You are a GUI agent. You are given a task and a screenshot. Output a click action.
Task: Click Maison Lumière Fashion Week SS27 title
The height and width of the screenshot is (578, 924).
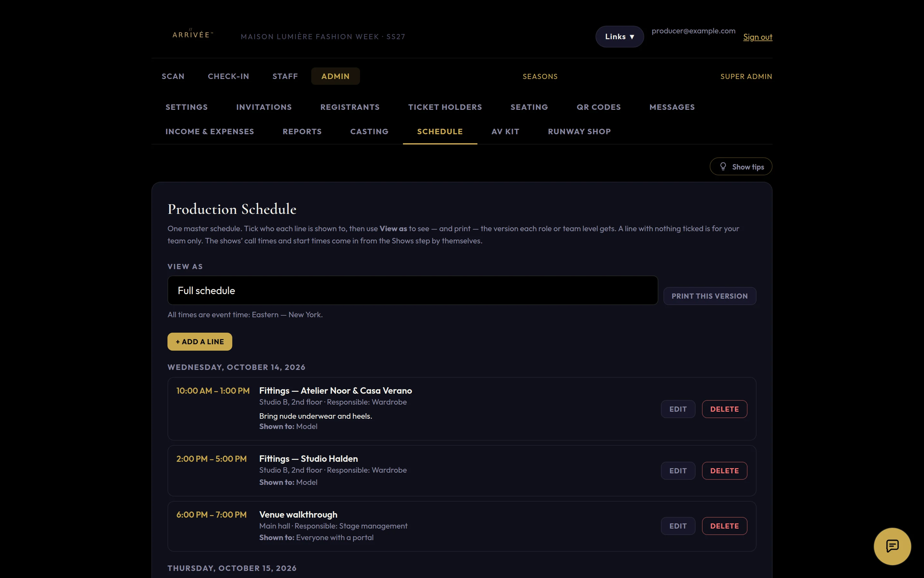[x=323, y=37]
